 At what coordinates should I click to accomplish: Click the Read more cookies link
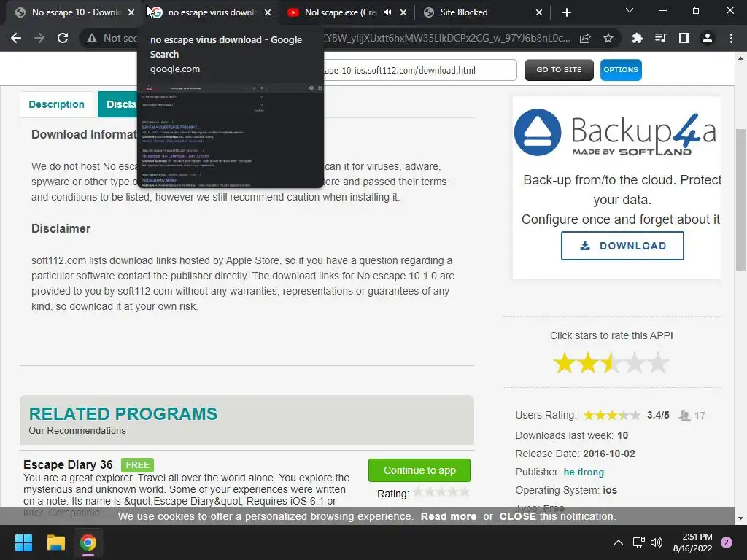pos(449,516)
